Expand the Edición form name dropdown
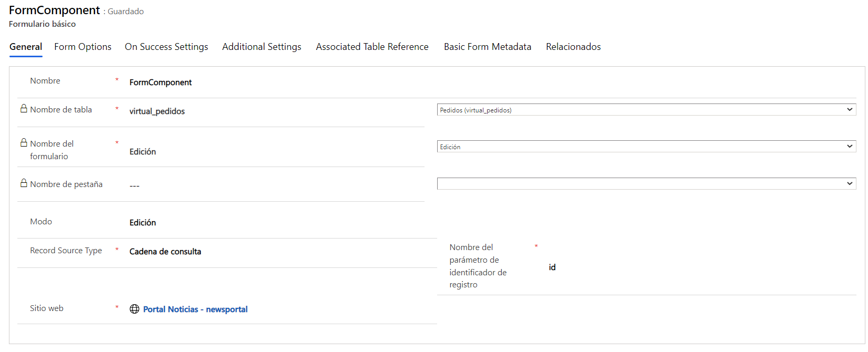 (x=646, y=147)
